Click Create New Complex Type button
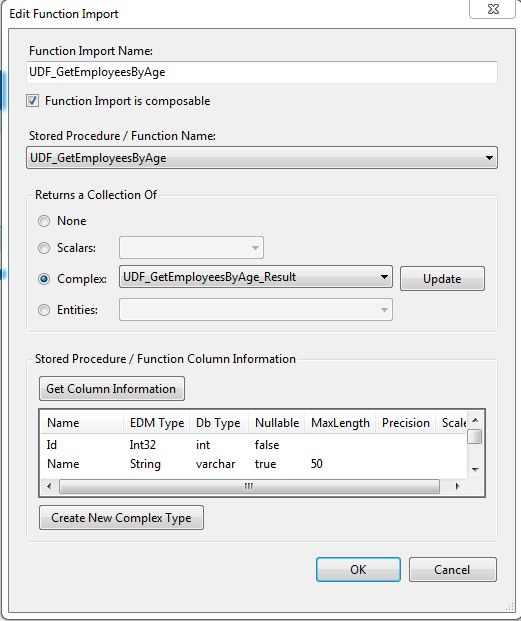The image size is (521, 621). 121,518
